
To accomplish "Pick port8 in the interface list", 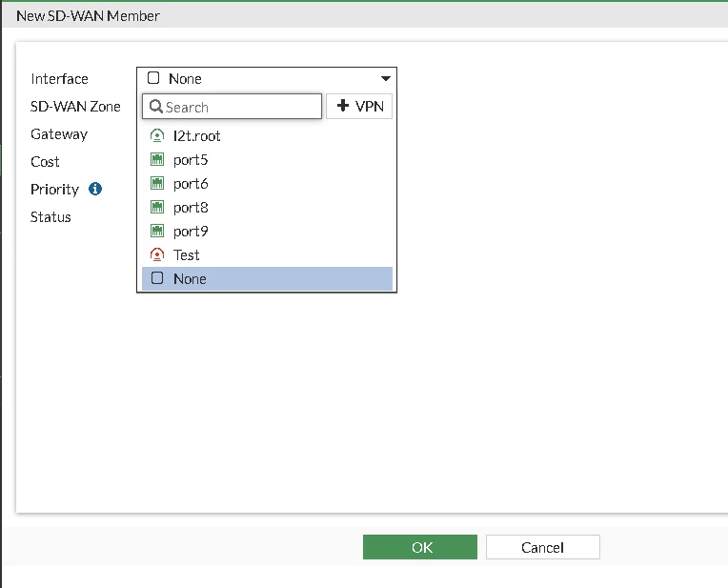I will coord(267,207).
